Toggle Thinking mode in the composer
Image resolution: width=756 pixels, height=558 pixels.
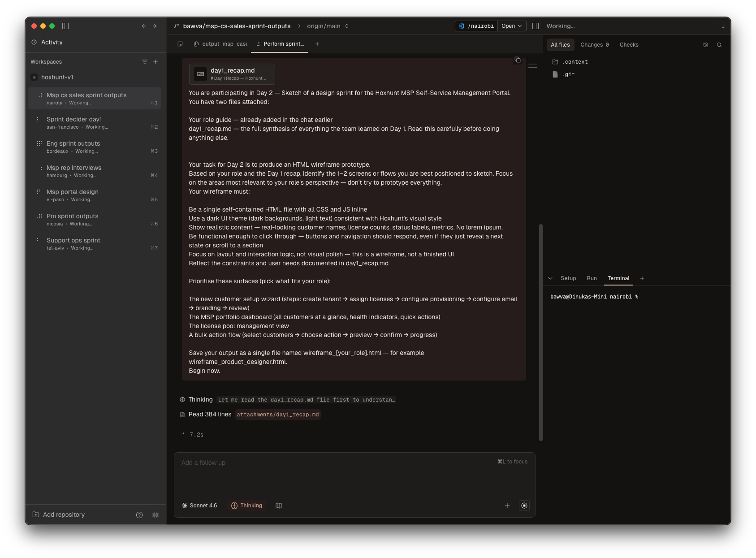(246, 506)
